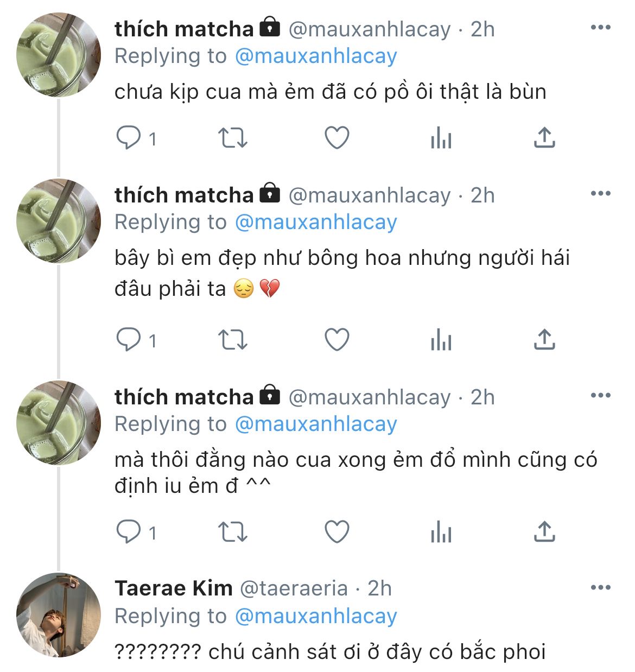The width and height of the screenshot is (635, 672).
Task: View analytics of 'mà thôi đằng nào' tweet
Action: (x=441, y=532)
